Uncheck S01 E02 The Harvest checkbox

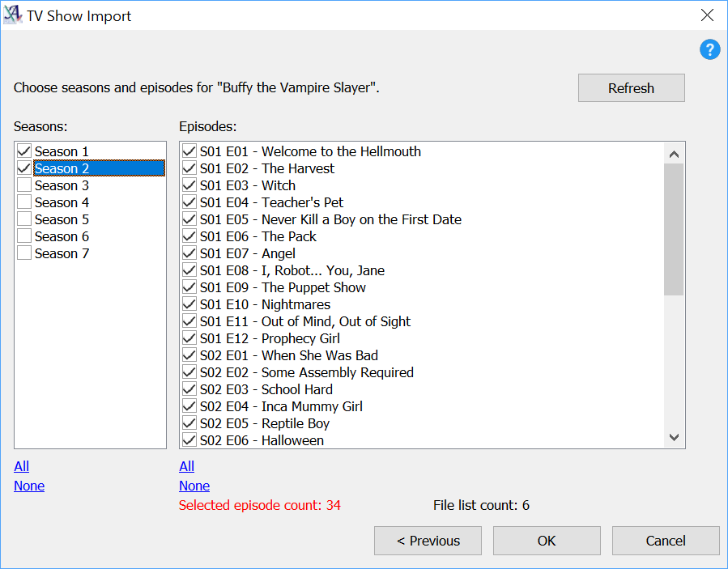189,168
